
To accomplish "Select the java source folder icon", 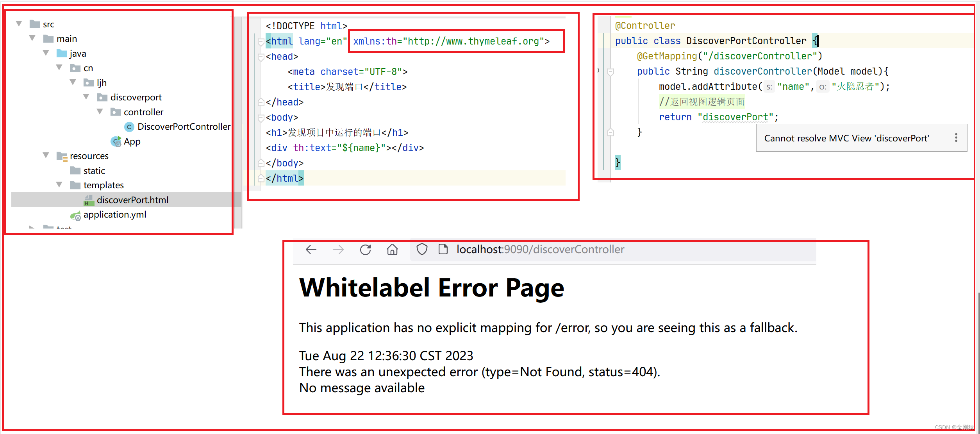I will tap(62, 53).
